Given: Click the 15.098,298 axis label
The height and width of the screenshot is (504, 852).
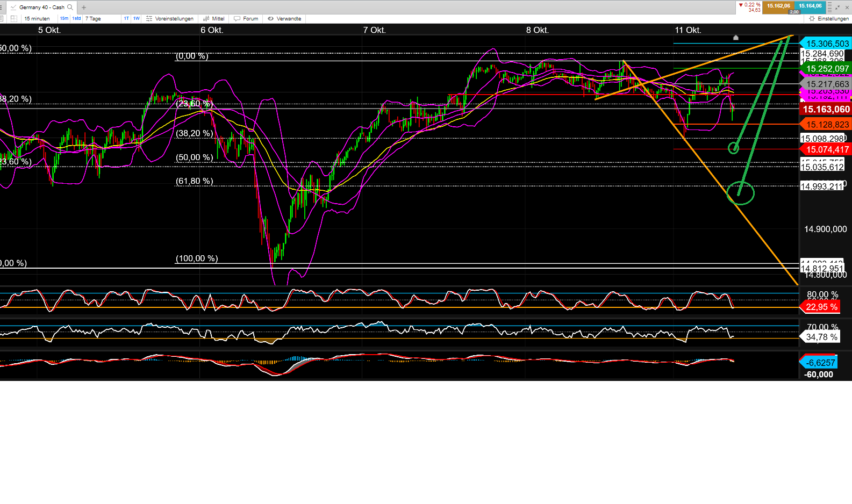Looking at the screenshot, I should pyautogui.click(x=822, y=139).
